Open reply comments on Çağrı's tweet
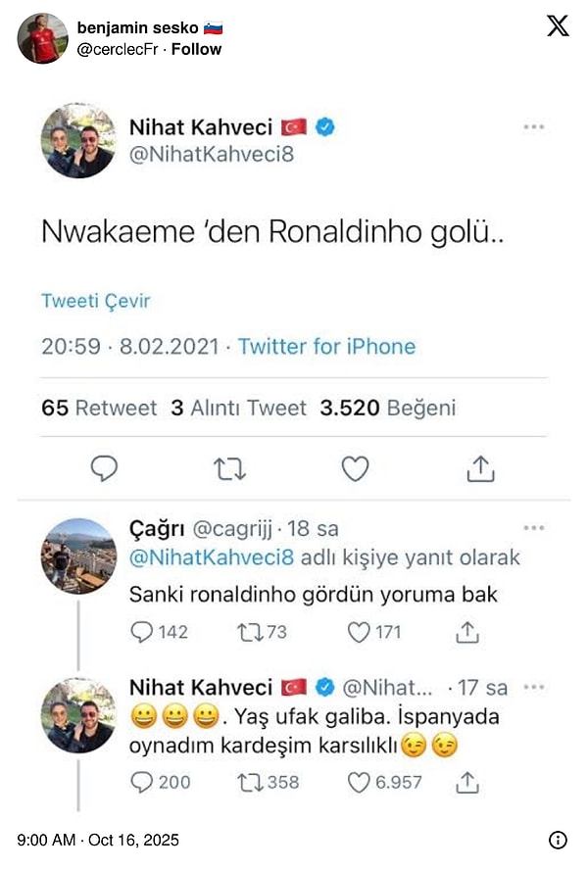 pos(143,632)
